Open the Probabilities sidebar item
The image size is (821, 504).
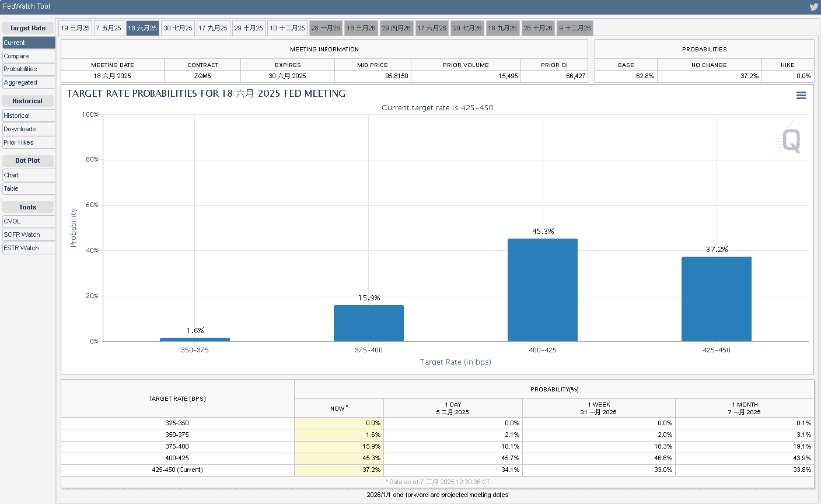coord(29,69)
